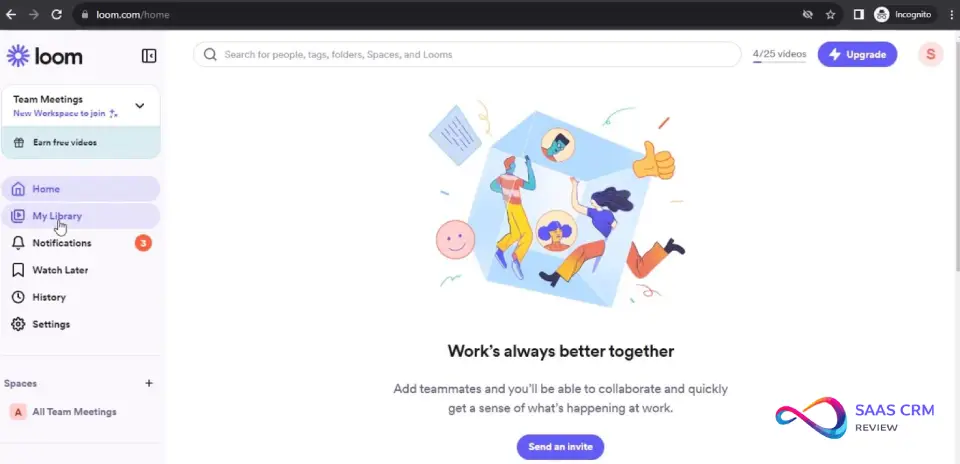Open the user avatar S menu
Screen dimensions: 960x464
pyautogui.click(x=931, y=54)
